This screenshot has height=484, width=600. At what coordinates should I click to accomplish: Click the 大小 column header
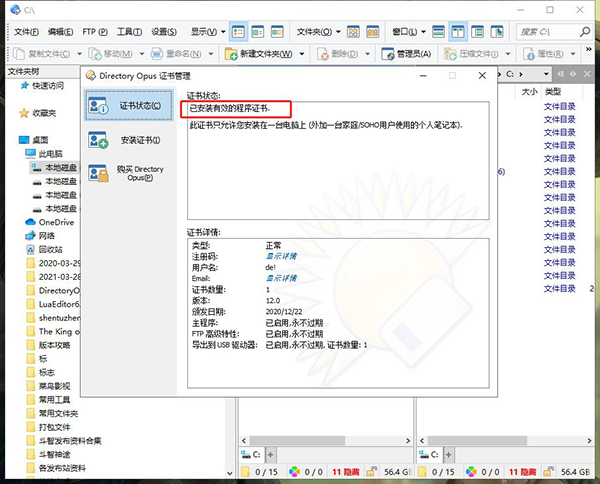point(529,91)
